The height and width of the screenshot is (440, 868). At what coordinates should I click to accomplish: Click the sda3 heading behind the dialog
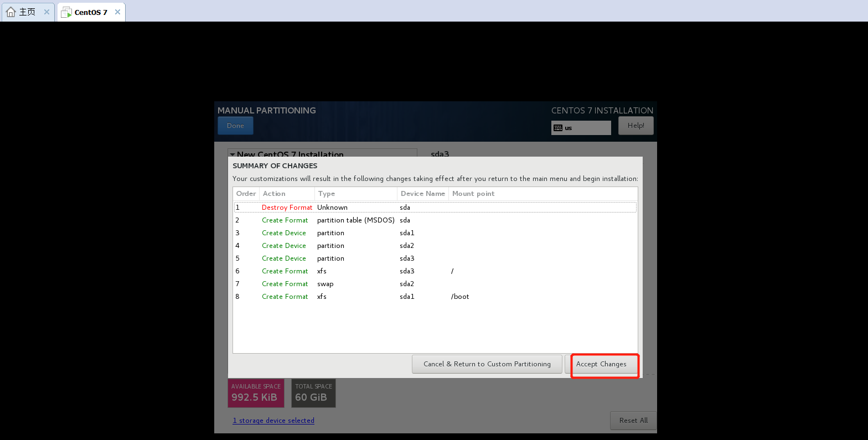click(440, 154)
